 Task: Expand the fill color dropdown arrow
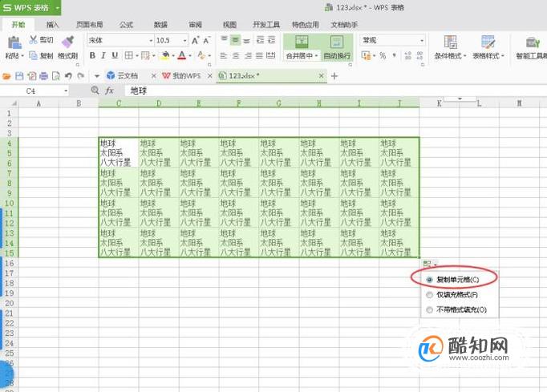[173, 56]
